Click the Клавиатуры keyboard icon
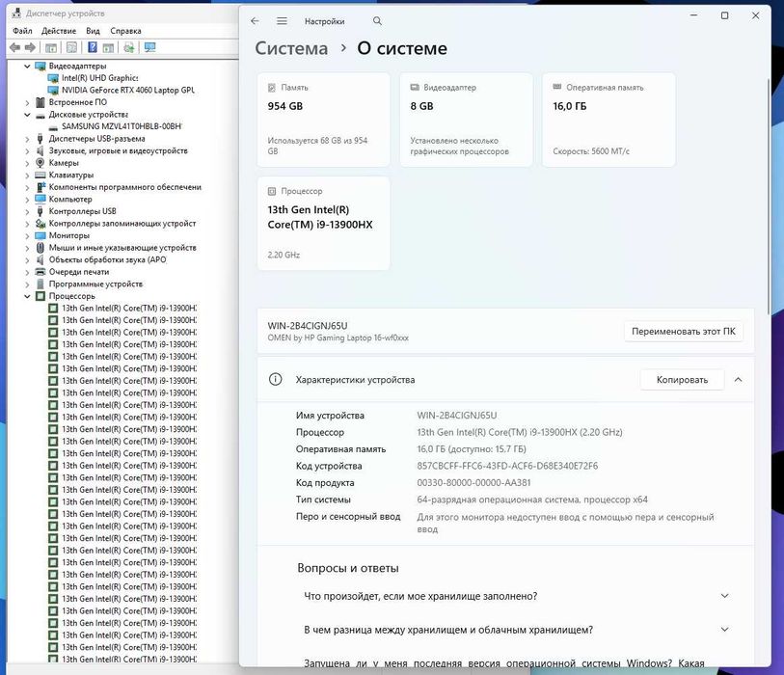 pos(41,175)
